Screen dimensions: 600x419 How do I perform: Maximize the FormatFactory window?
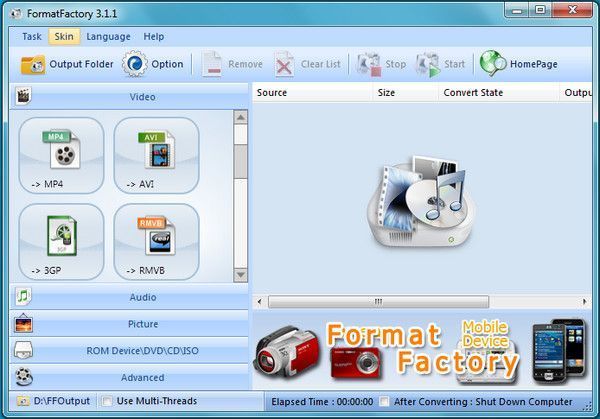(540, 10)
